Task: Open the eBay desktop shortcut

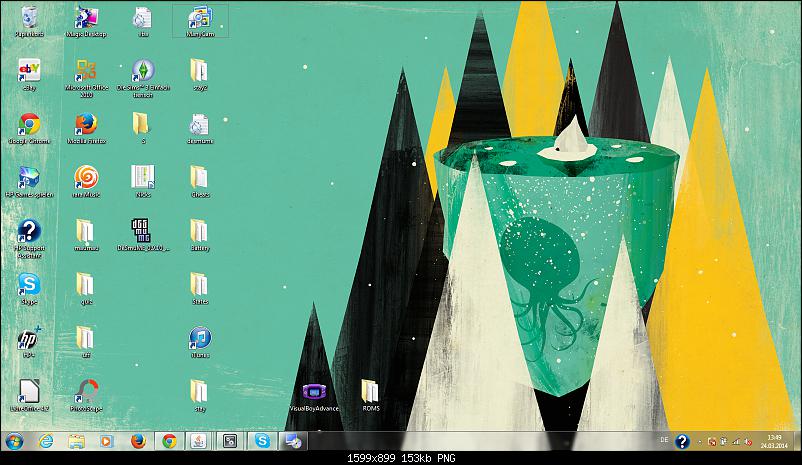Action: [x=29, y=75]
